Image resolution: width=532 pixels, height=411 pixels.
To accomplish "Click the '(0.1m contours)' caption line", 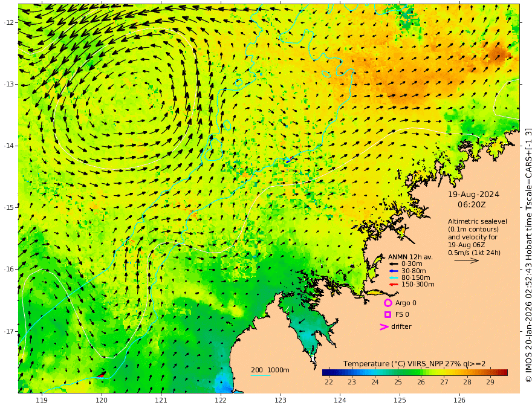I will tap(473, 229).
